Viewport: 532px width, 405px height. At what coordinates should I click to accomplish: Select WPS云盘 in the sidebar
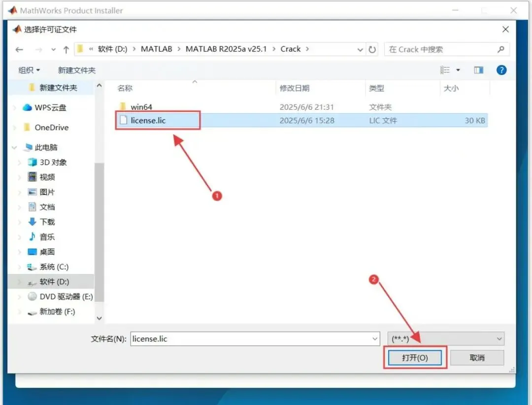(50, 107)
